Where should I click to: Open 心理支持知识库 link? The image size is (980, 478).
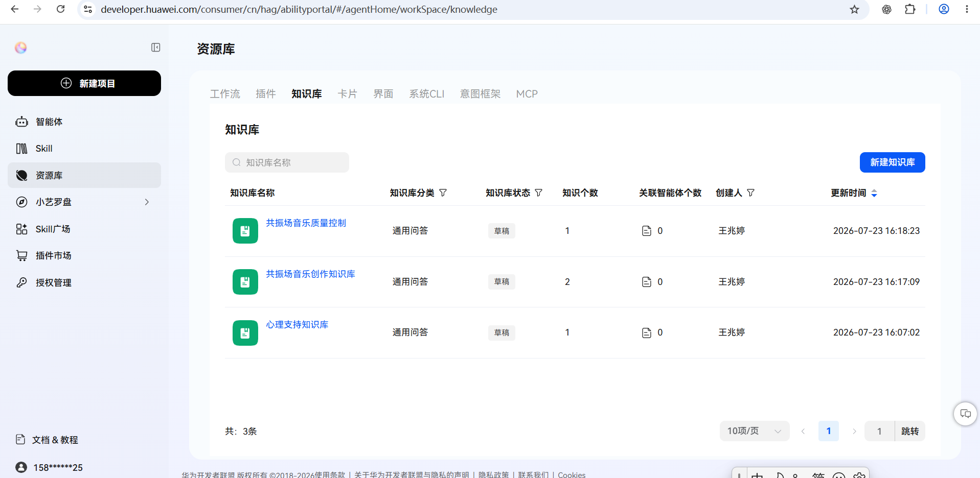297,325
